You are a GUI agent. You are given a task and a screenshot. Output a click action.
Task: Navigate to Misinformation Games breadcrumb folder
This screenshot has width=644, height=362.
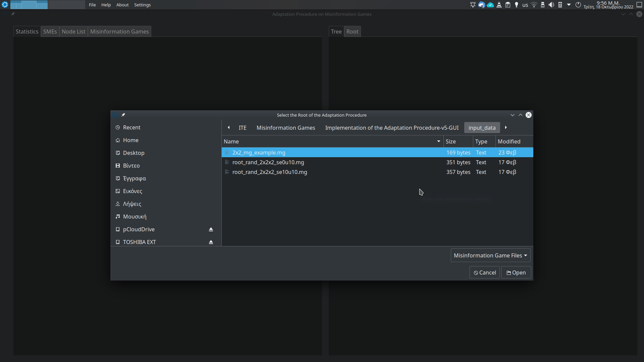click(x=286, y=128)
